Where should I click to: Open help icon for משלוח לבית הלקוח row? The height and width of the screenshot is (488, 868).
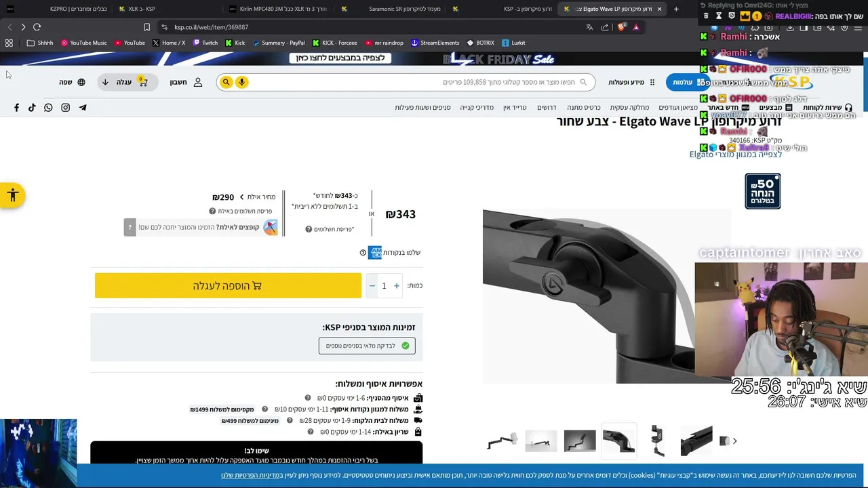pos(289,420)
